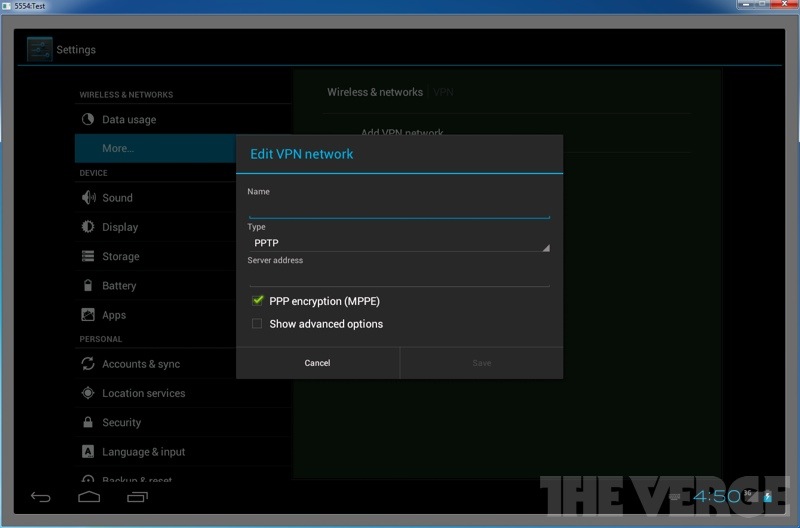800x528 pixels.
Task: Open Location services settings
Action: click(143, 393)
